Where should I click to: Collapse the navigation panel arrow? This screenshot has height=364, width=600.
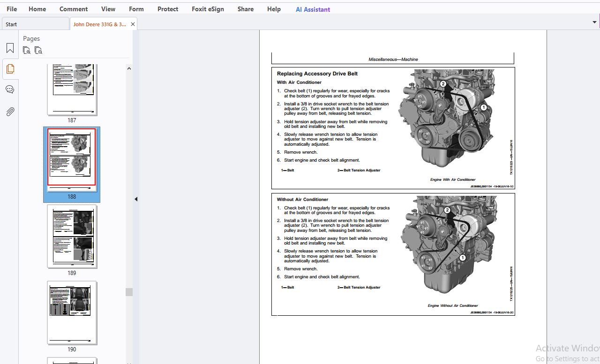click(136, 199)
